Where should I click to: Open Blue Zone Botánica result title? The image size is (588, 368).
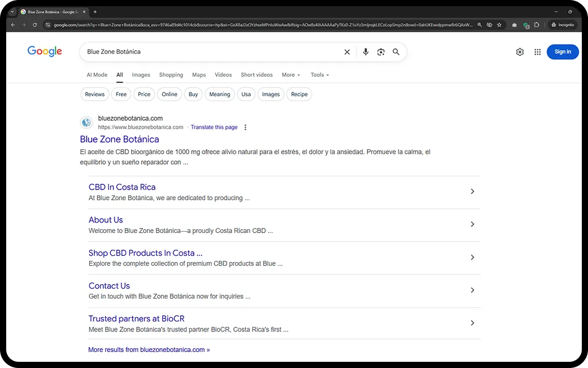pos(119,139)
